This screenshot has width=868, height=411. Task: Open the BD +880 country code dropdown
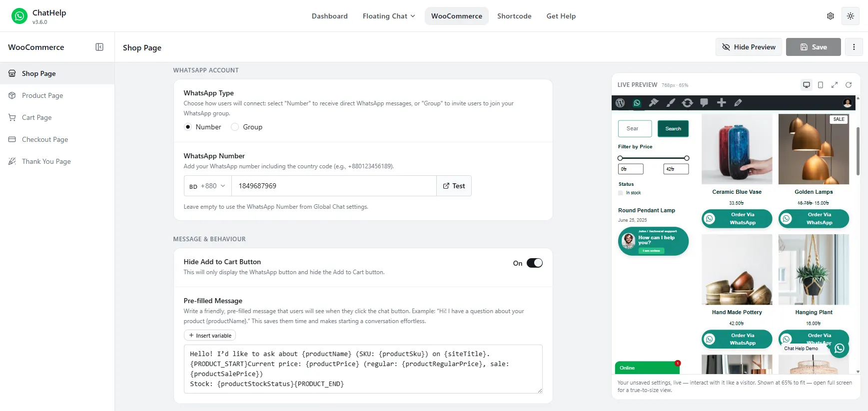click(207, 186)
